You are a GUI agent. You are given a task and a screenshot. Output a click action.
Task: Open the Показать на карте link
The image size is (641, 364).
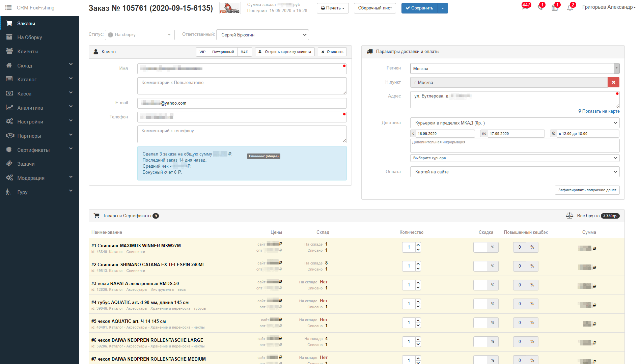click(x=599, y=111)
